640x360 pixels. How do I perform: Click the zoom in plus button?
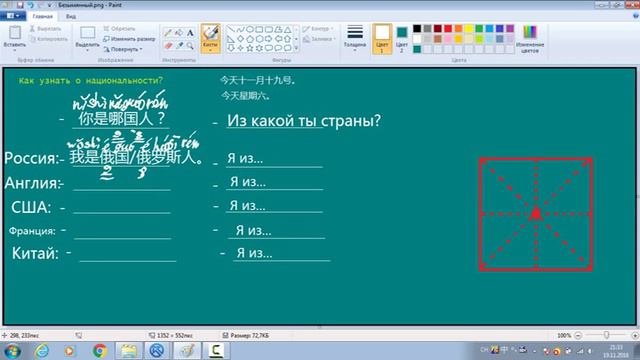(x=635, y=336)
